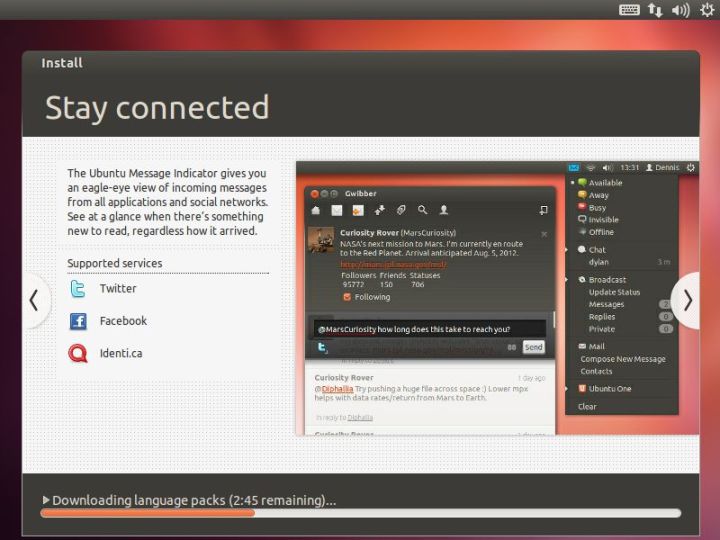Viewport: 720px width, 540px height.
Task: Click the Gwibber retweets arrows icon
Action: click(379, 210)
